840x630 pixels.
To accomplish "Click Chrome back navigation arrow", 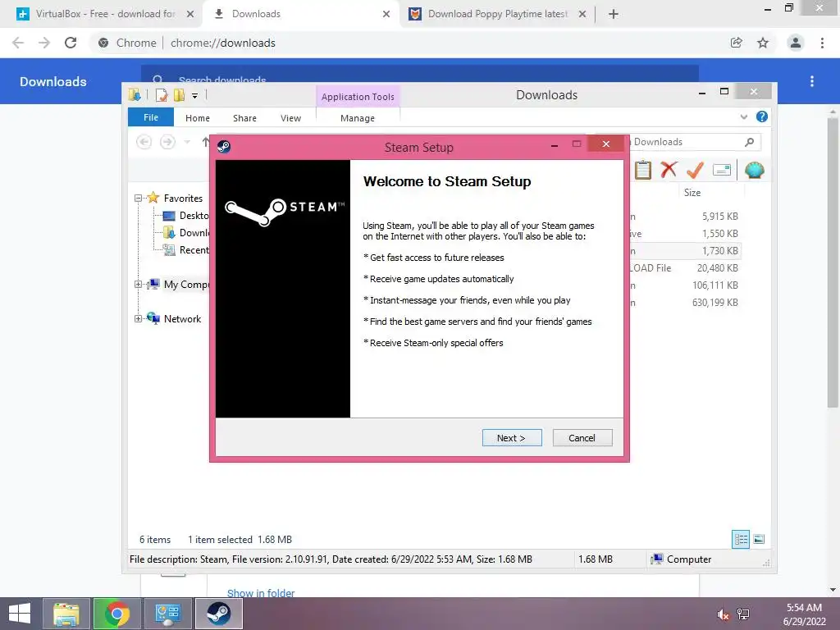I will pos(18,43).
